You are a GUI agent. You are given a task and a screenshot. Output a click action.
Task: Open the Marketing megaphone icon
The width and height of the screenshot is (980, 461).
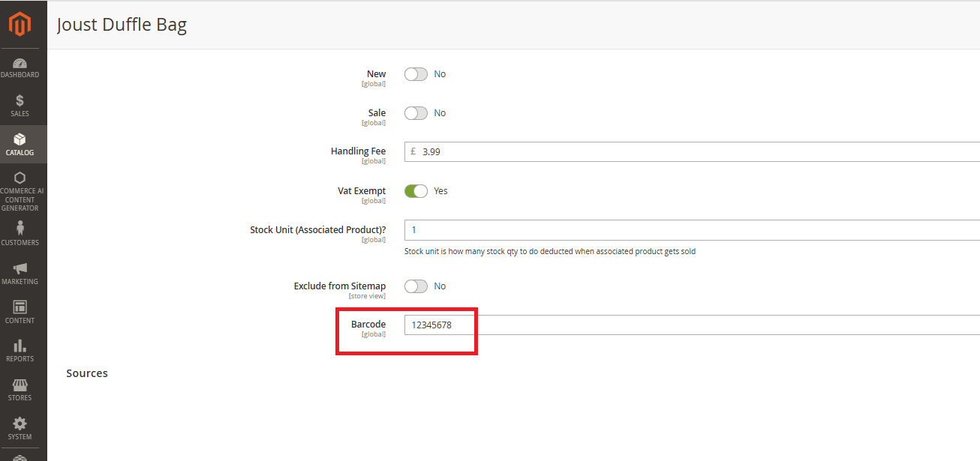(x=20, y=268)
